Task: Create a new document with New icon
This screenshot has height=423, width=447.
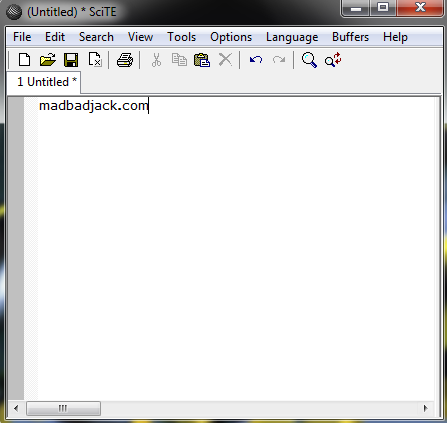Action: coord(24,60)
